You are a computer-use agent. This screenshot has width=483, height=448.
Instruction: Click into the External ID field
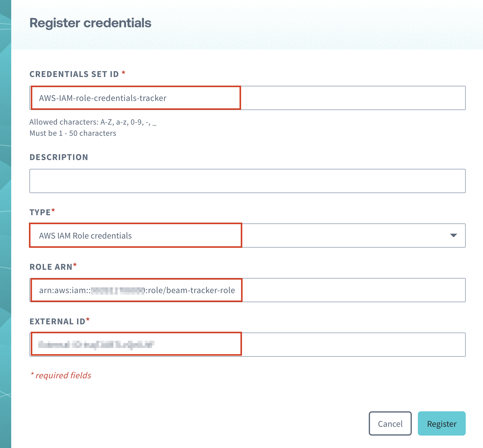pos(247,345)
